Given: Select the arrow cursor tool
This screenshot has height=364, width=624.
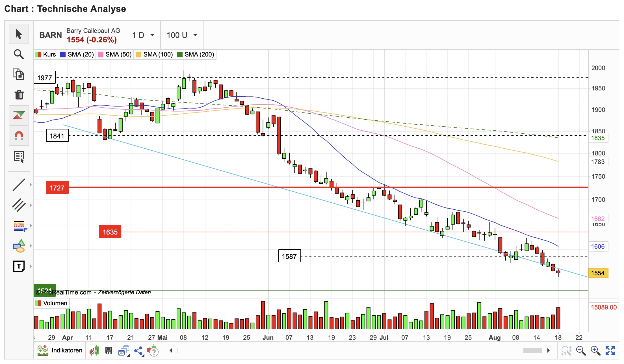Looking at the screenshot, I should [x=19, y=34].
